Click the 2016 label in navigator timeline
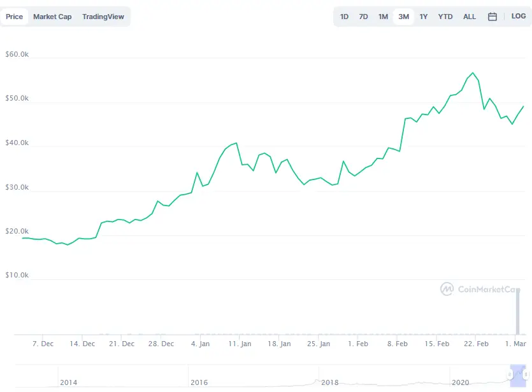 pyautogui.click(x=199, y=382)
